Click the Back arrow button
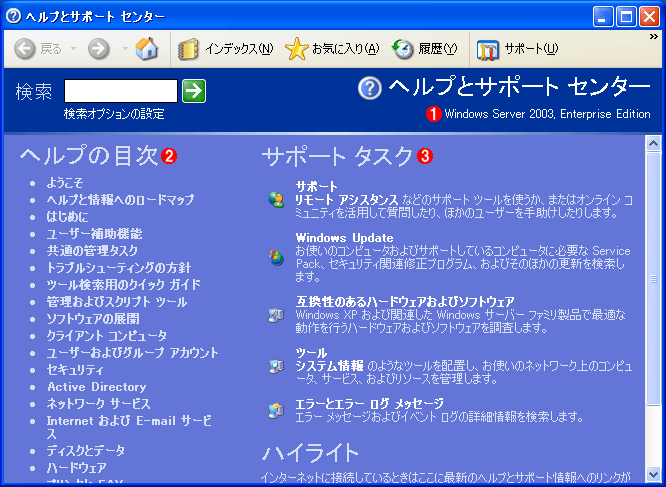Image resolution: width=666 pixels, height=487 pixels. click(25, 49)
